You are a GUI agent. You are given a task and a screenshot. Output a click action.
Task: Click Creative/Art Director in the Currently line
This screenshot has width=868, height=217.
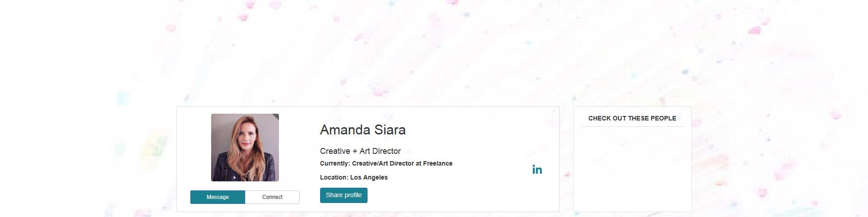tap(382, 163)
